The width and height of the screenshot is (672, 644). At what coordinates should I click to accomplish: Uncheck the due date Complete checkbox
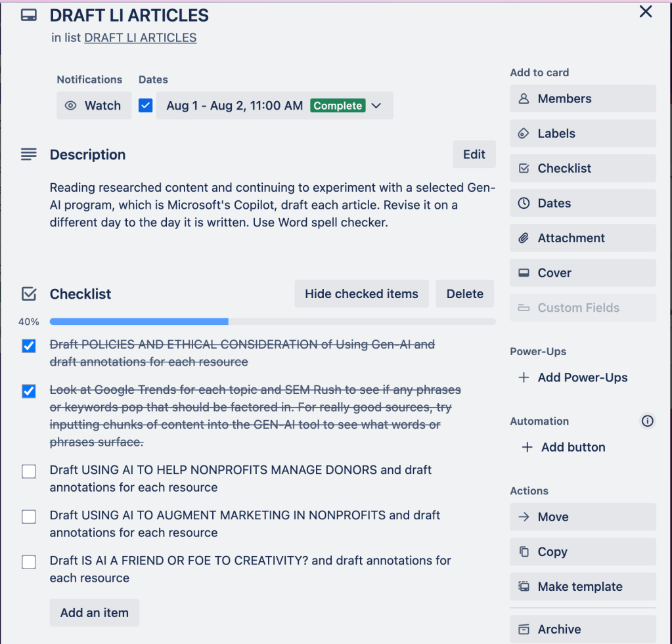[146, 106]
